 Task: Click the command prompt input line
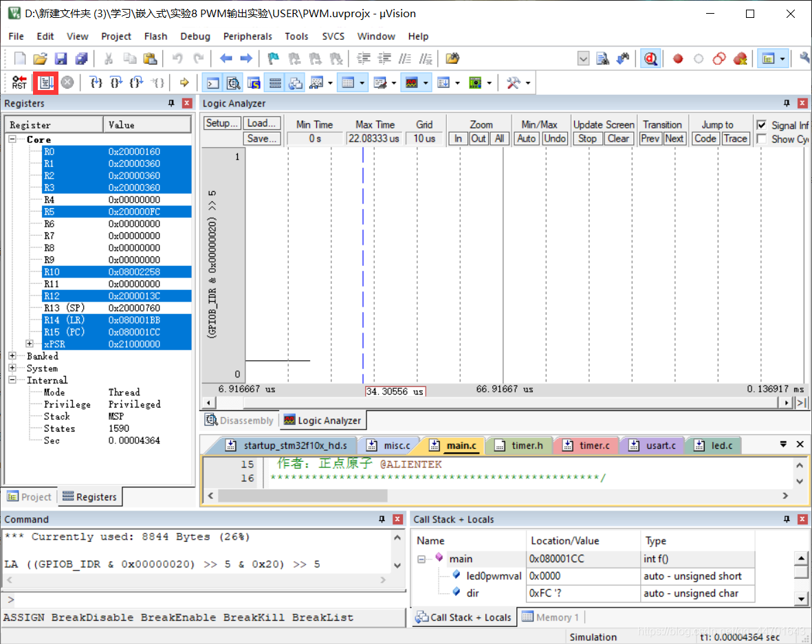coord(204,599)
